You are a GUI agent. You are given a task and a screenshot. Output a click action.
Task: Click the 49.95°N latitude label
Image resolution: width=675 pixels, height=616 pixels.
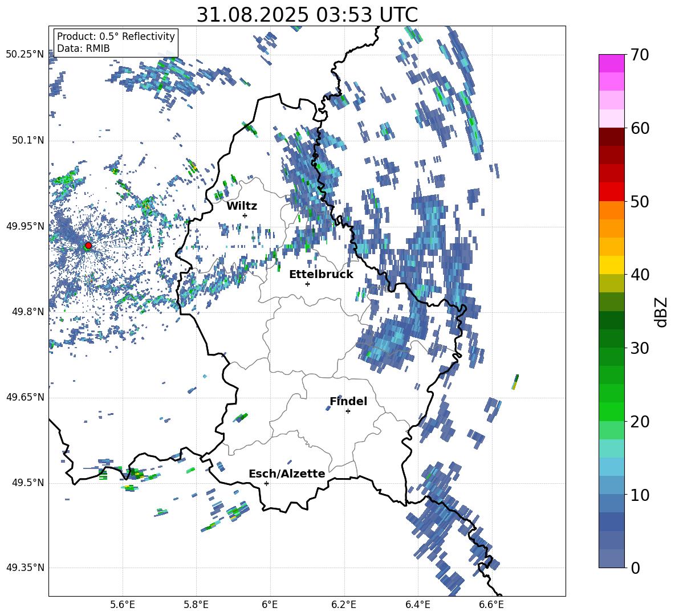[25, 226]
